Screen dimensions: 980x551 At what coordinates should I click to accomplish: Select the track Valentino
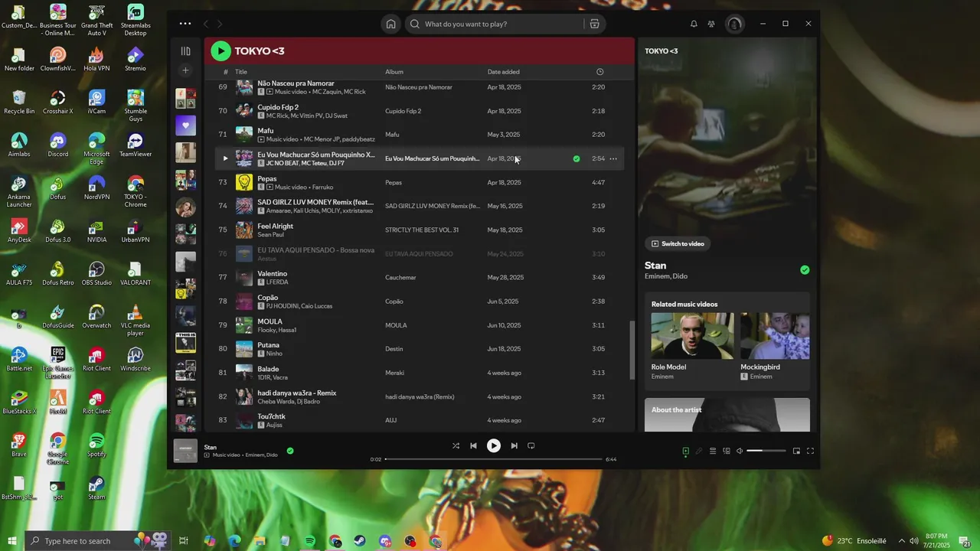click(273, 273)
